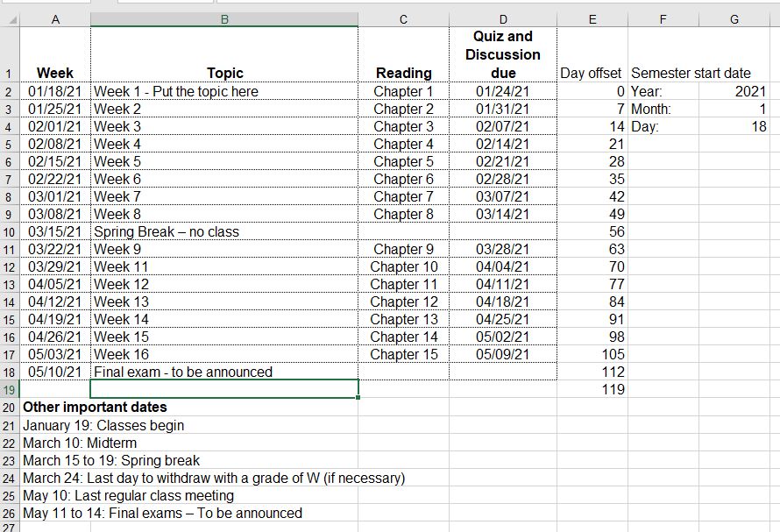Click column G header
This screenshot has width=780, height=532.
tap(734, 18)
